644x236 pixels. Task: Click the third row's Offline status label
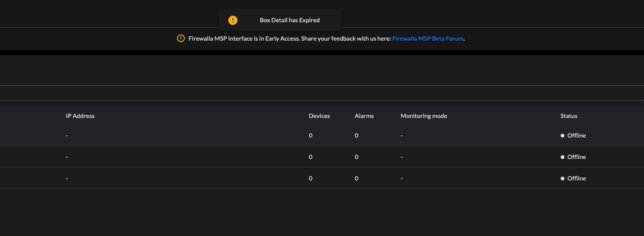coord(576,179)
